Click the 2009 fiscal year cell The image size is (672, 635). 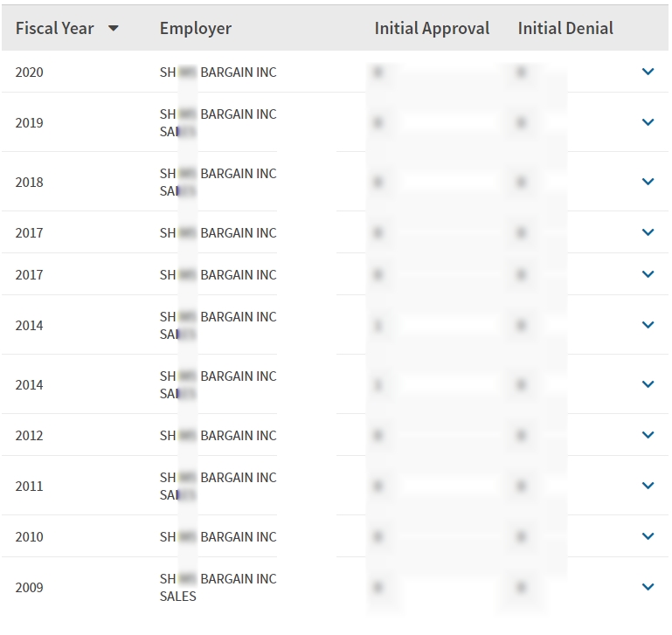[x=29, y=587]
